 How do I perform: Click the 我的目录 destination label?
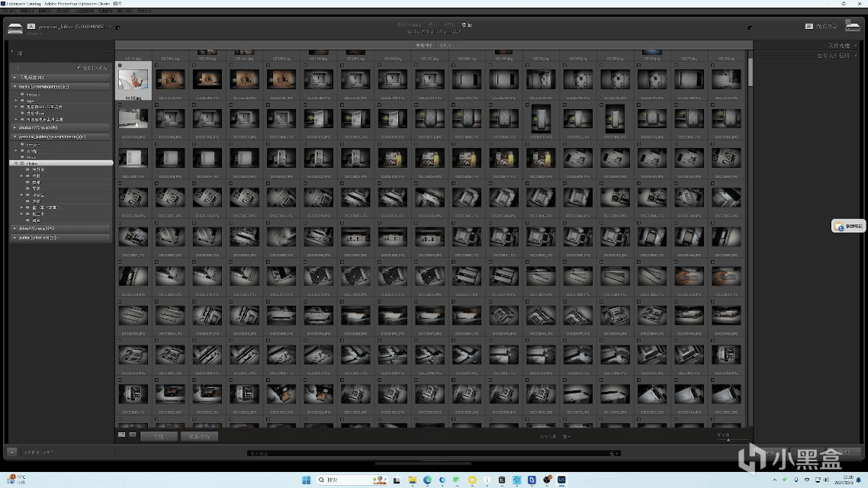[x=827, y=26]
